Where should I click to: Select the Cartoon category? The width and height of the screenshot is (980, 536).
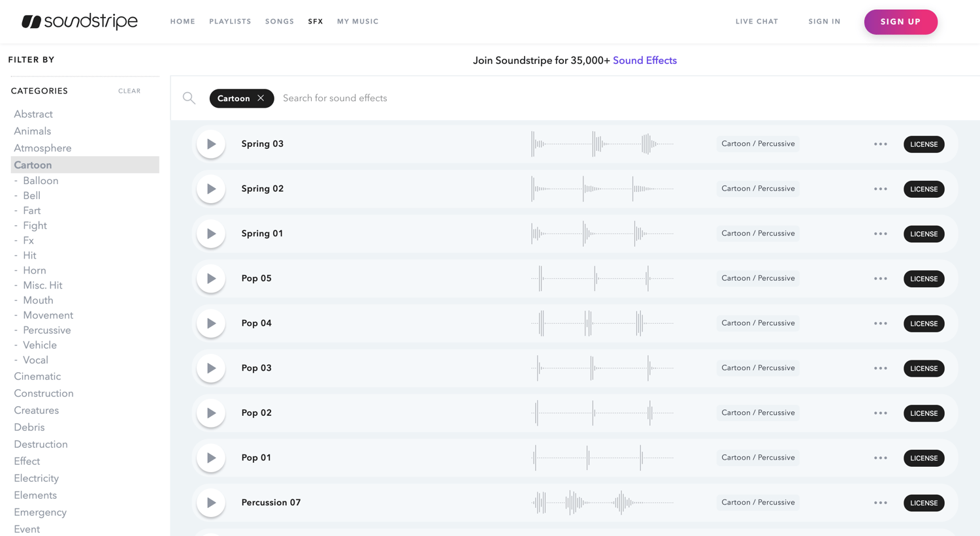[33, 165]
